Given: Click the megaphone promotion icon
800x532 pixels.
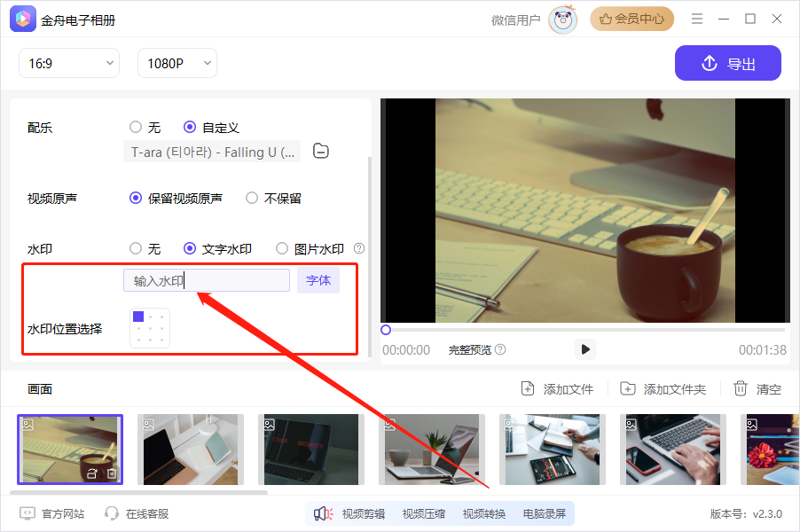Looking at the screenshot, I should [x=323, y=513].
